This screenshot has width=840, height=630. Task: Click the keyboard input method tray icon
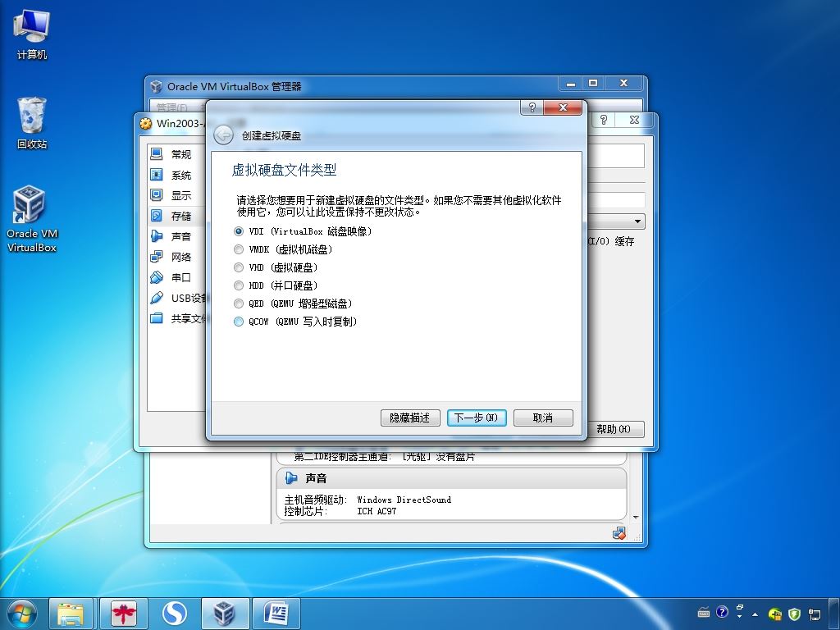tap(703, 612)
